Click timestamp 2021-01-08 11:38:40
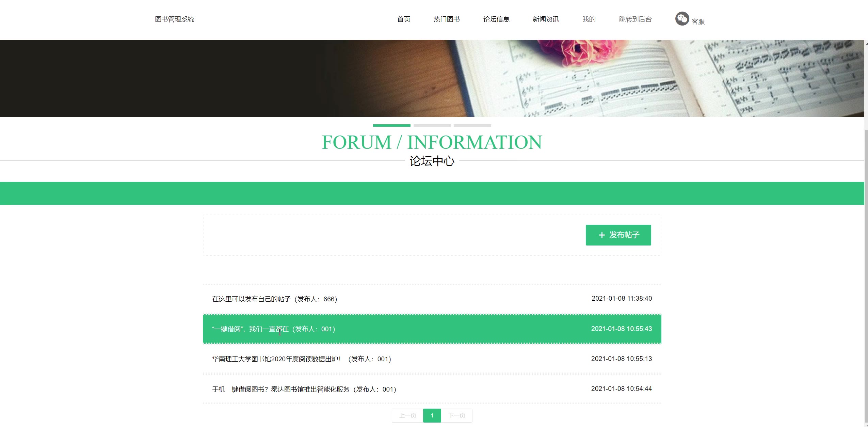The image size is (868, 427). pyautogui.click(x=622, y=298)
